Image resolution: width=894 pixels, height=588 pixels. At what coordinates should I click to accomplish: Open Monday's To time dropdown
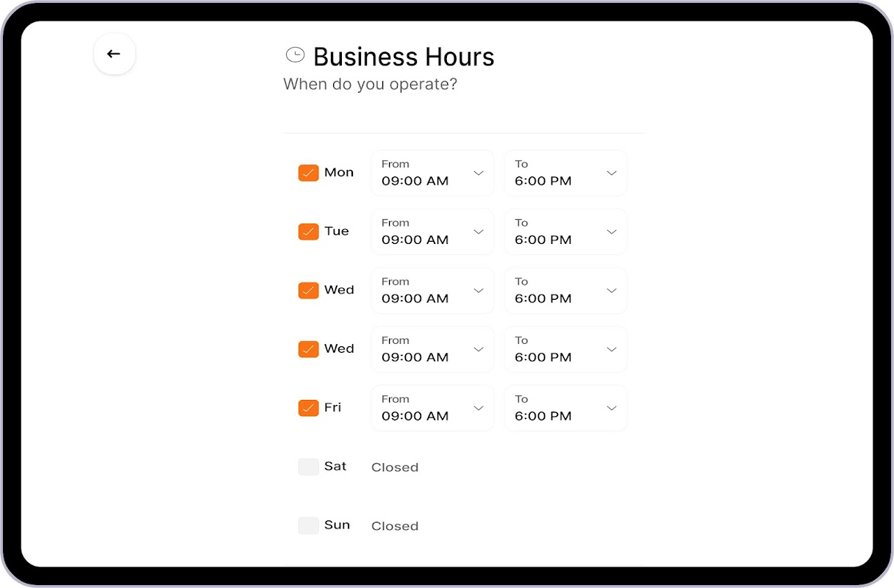coord(565,173)
